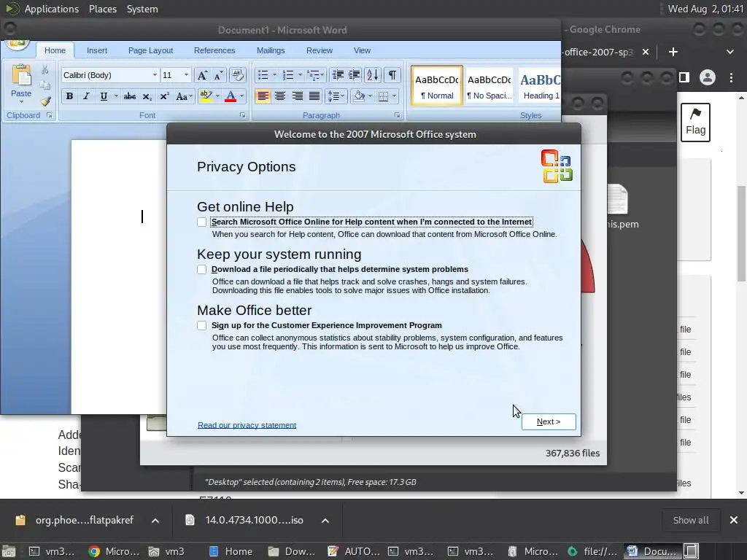Switch to AUTO... taskbar window

(354, 551)
